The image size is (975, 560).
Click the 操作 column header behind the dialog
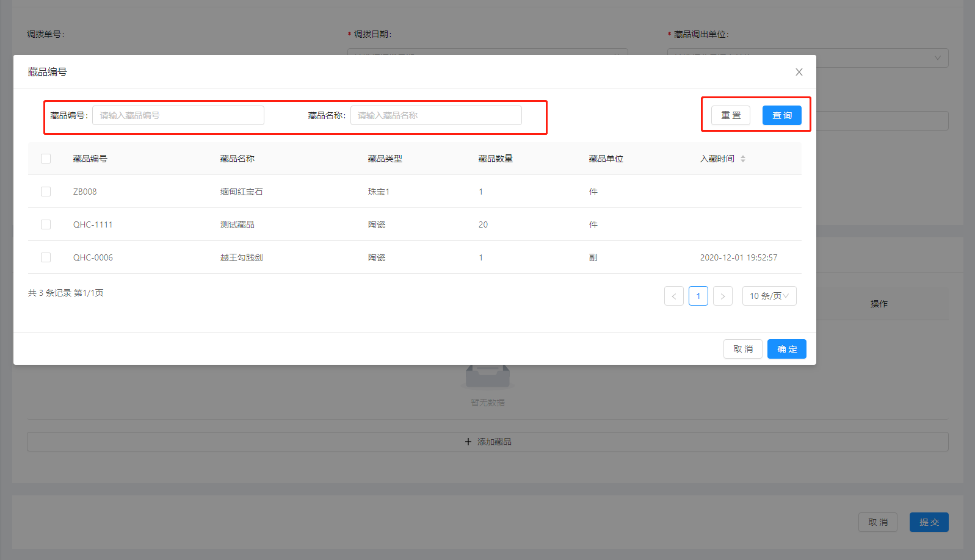[879, 304]
